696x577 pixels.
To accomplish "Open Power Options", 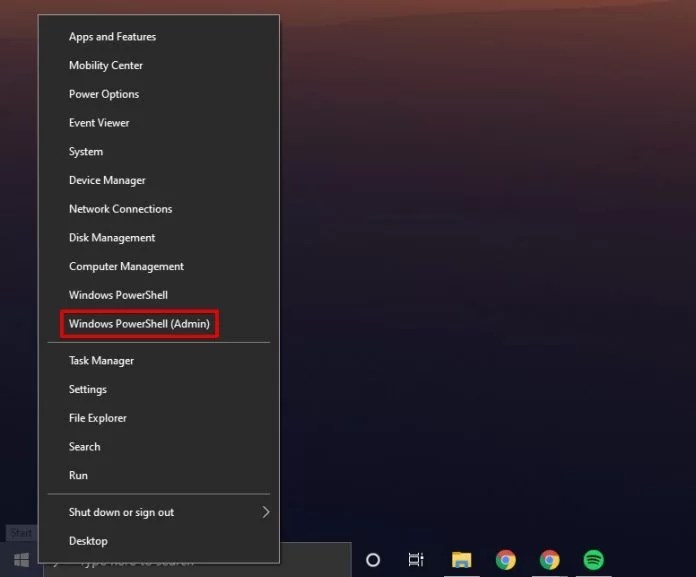I will click(x=159, y=94).
